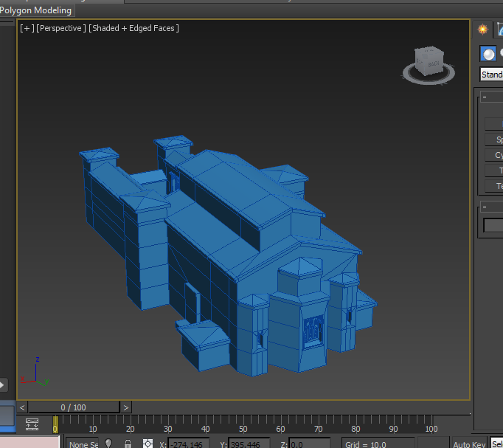
Task: Collapse the Object Type rollout
Action: pos(484,97)
